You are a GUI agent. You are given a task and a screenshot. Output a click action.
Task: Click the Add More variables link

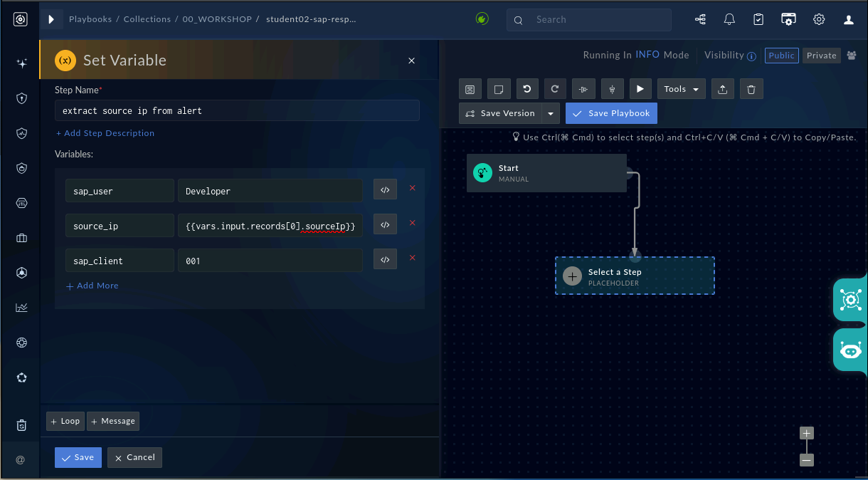pyautogui.click(x=92, y=286)
